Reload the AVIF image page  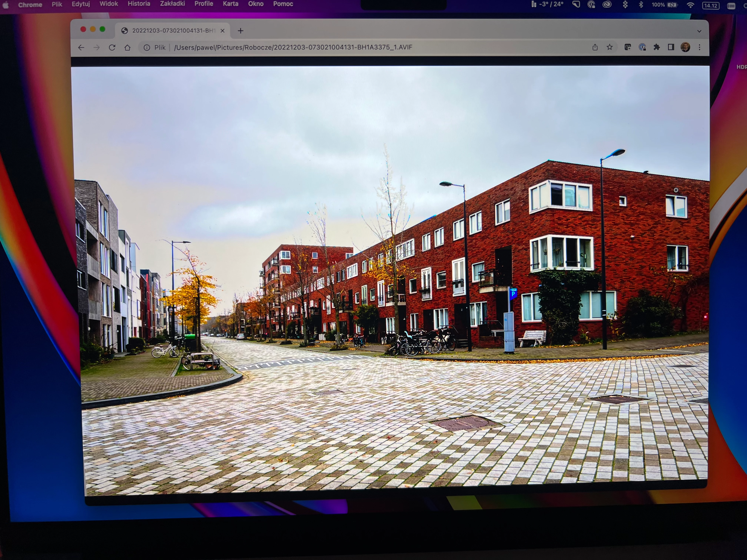(112, 48)
